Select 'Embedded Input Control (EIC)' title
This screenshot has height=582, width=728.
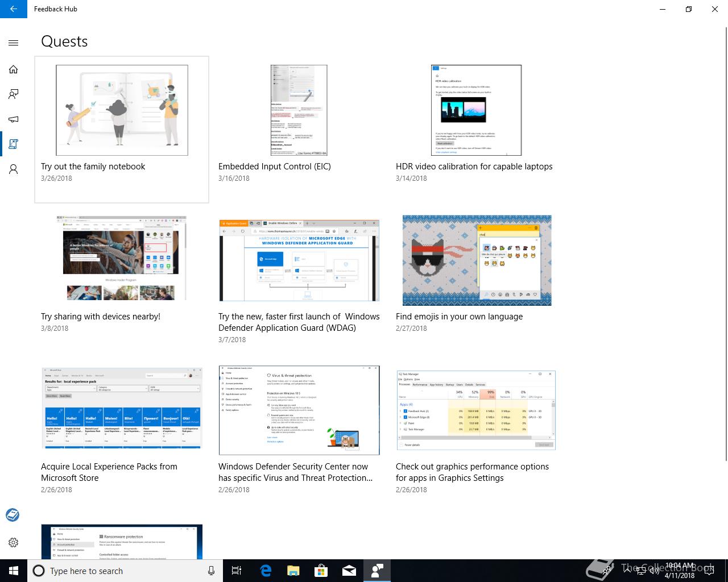tap(275, 167)
